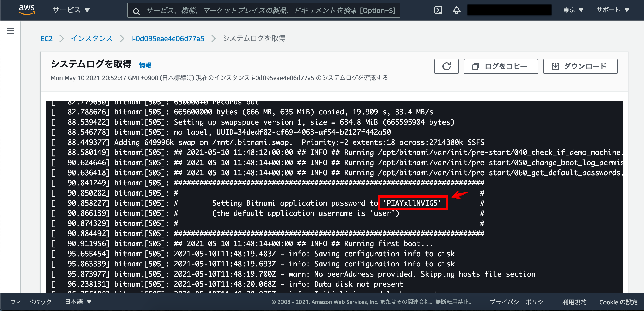Focus the AWS services search field
The height and width of the screenshot is (311, 644).
pyautogui.click(x=264, y=10)
